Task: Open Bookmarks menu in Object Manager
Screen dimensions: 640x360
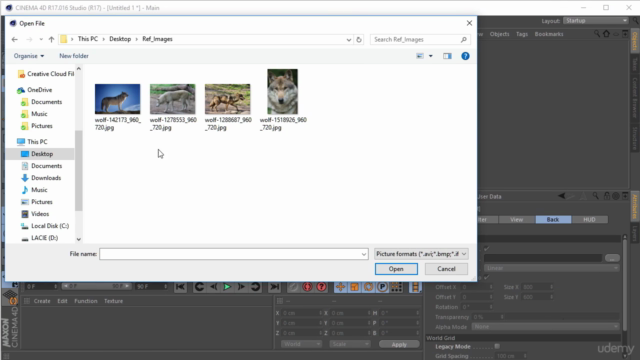Action: (x=549, y=34)
